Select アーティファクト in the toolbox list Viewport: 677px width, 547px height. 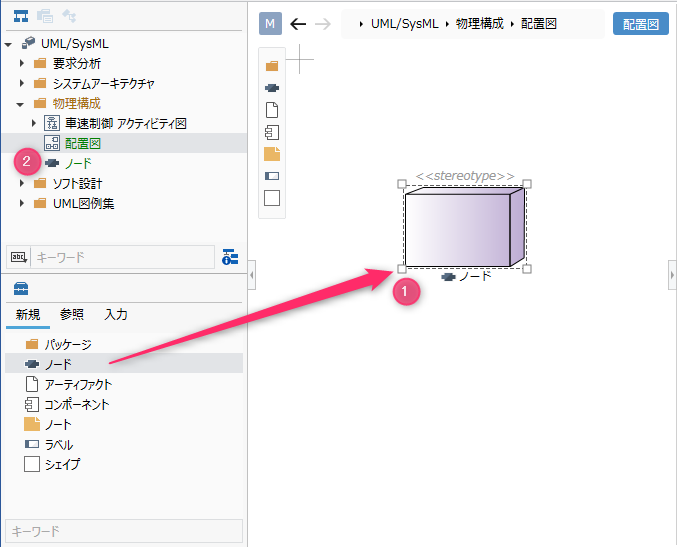click(124, 384)
